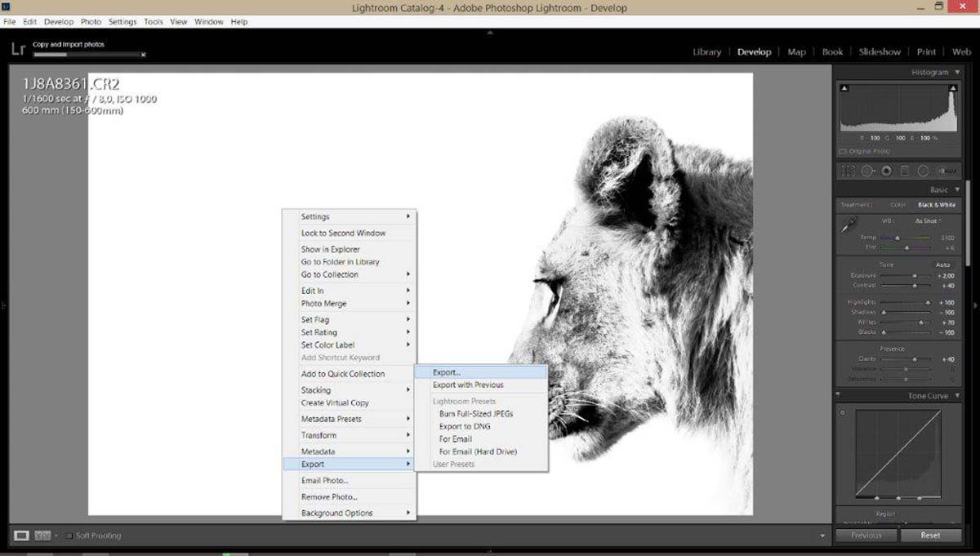
Task: Select the Crop Overlay tool icon
Action: [x=849, y=171]
